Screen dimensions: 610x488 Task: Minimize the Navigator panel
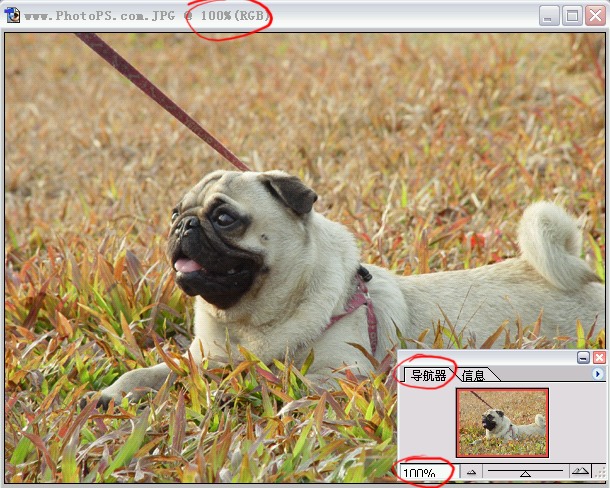(x=583, y=357)
